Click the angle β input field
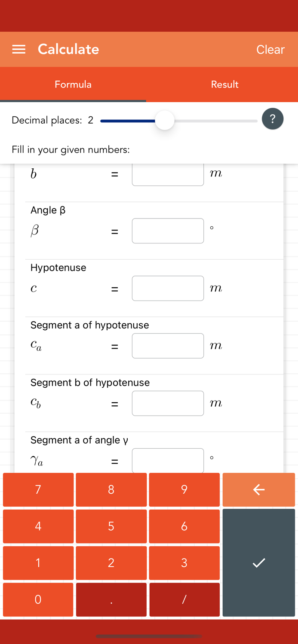Viewport: 298px width, 644px height. pyautogui.click(x=168, y=231)
